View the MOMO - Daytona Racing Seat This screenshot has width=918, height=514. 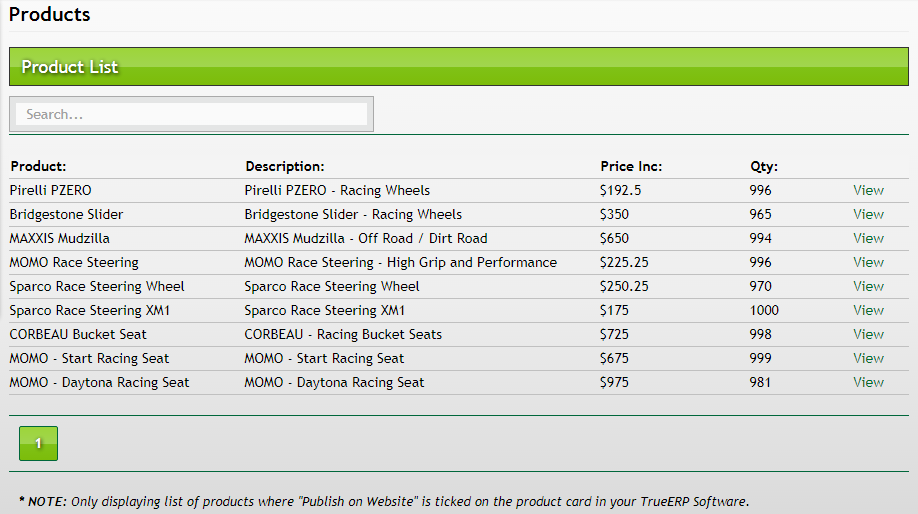[x=868, y=382]
